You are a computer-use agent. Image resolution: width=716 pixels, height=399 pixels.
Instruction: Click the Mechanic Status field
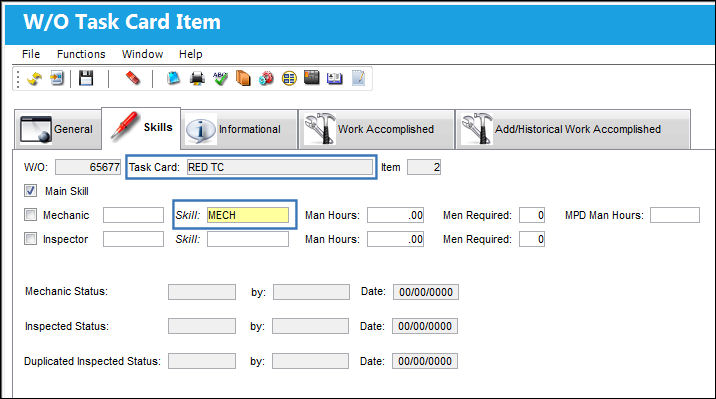tap(202, 292)
